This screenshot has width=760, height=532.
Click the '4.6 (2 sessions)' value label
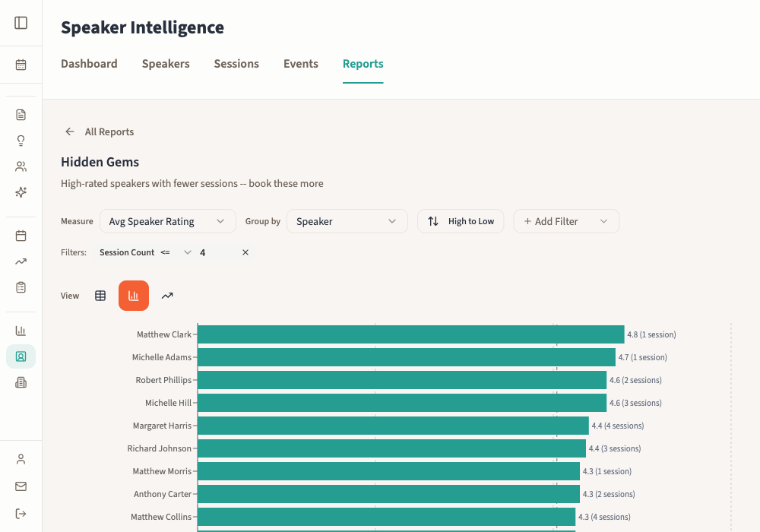point(635,380)
